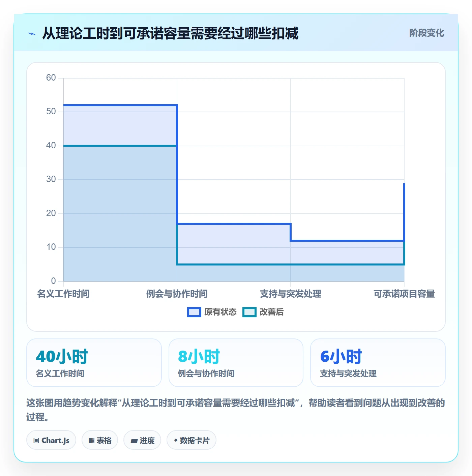The height and width of the screenshot is (476, 472).
Task: Click the lightning bolt icon beside the title
Action: [x=32, y=34]
